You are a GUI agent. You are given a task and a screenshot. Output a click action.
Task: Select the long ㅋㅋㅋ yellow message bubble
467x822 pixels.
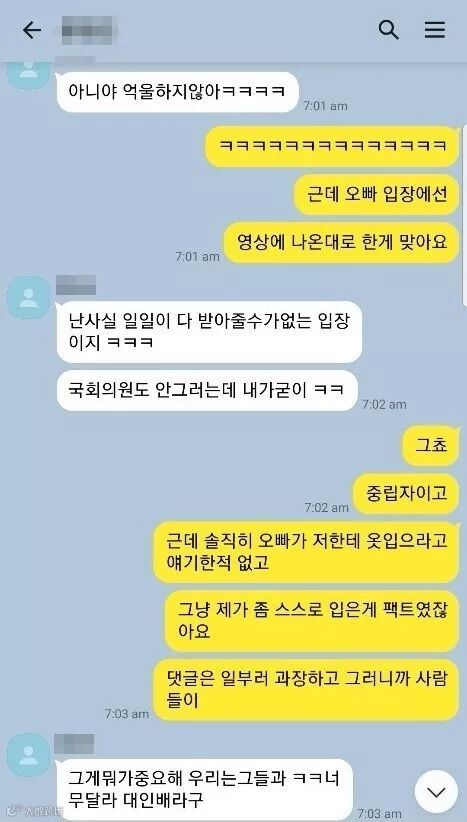pos(332,146)
